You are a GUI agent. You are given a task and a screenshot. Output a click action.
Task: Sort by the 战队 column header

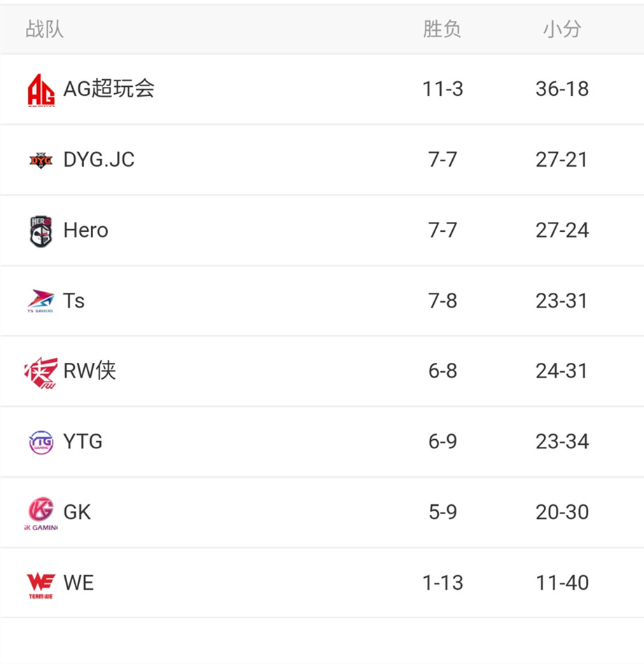[44, 29]
